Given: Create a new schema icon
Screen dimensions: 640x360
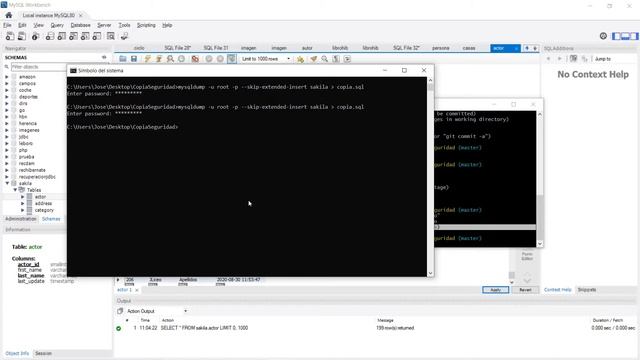Looking at the screenshot, I should [x=50, y=36].
